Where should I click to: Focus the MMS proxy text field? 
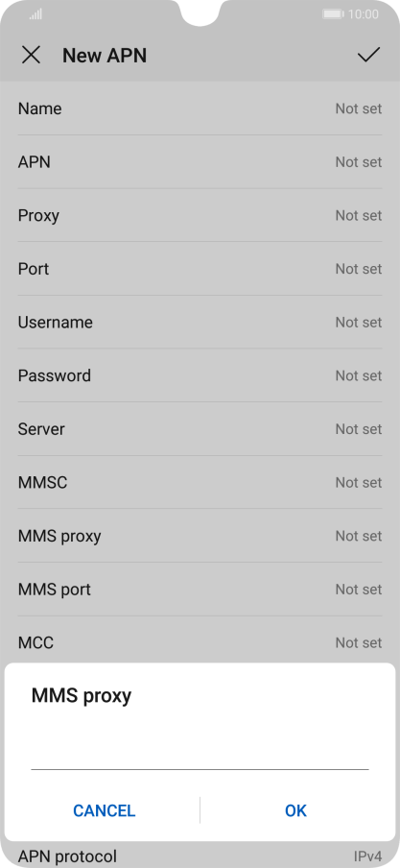[x=200, y=756]
